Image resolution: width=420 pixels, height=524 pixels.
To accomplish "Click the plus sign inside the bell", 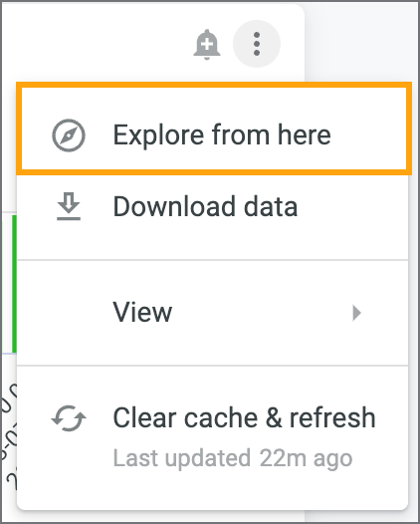I will [207, 44].
